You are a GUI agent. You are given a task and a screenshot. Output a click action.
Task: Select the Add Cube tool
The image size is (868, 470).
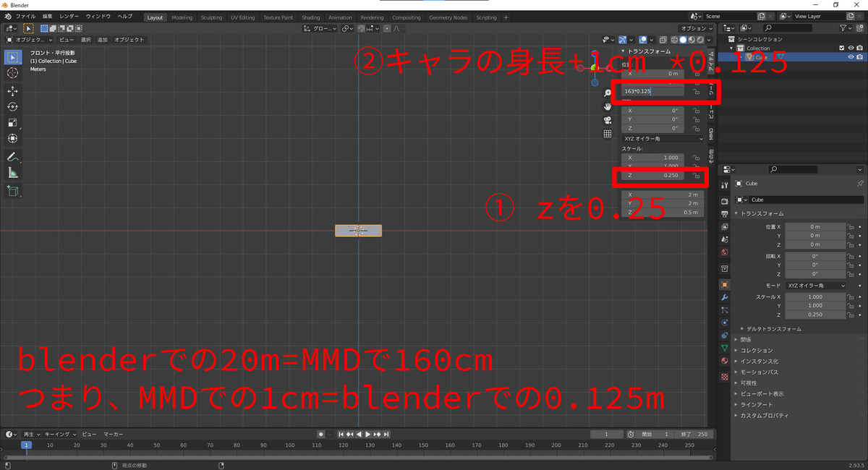click(x=12, y=191)
